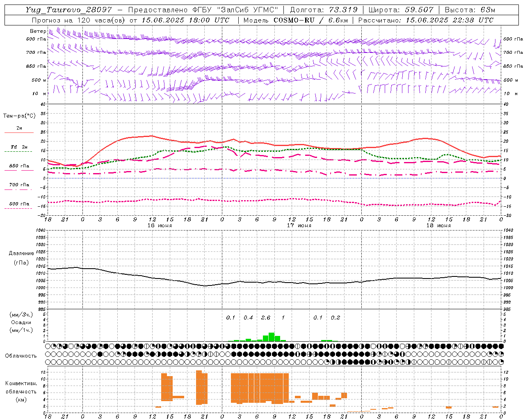Click the latitude value Широта: 59.507
This screenshot has height=420, width=525.
(x=401, y=10)
